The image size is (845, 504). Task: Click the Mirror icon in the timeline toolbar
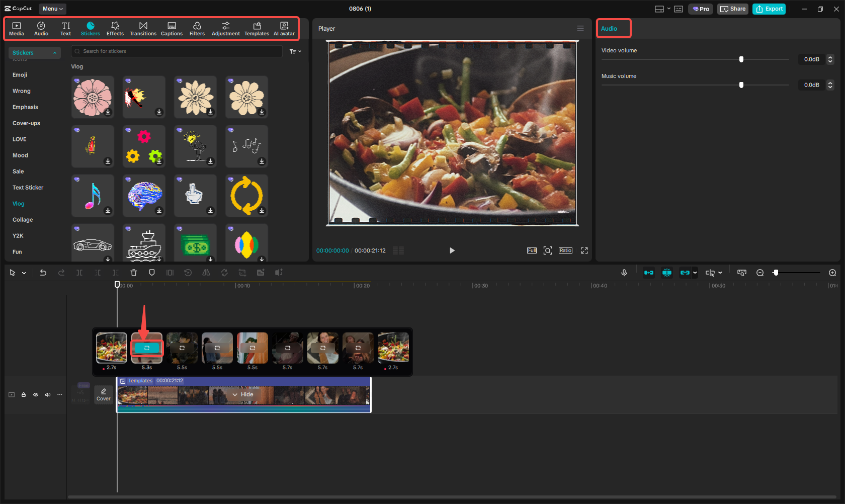[x=206, y=273]
